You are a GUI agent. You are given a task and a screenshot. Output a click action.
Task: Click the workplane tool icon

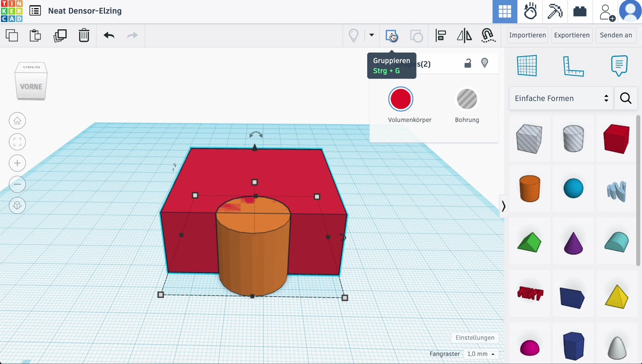[x=527, y=65]
